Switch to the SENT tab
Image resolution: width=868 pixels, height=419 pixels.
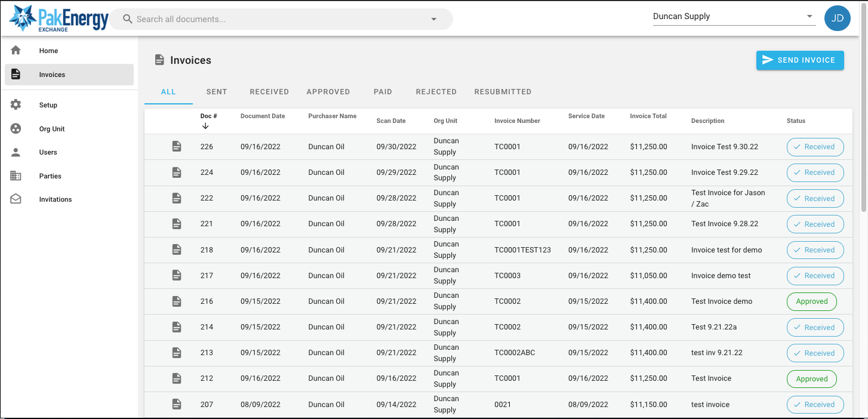click(x=217, y=92)
